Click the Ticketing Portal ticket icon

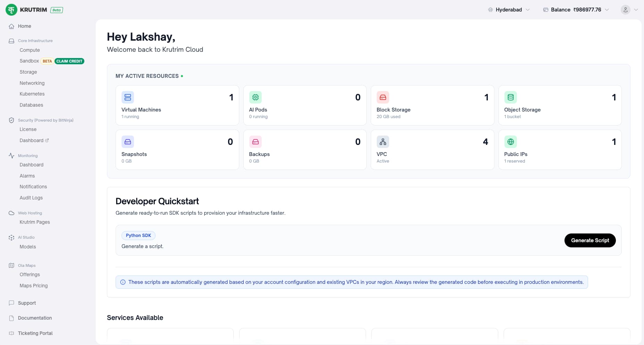tap(11, 333)
